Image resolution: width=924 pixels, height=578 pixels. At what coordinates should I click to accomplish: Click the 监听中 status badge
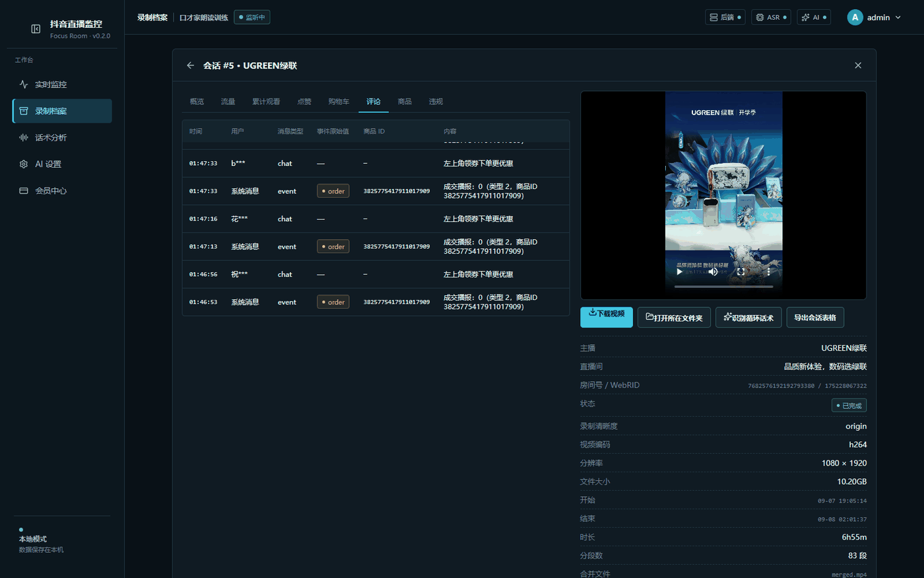252,17
